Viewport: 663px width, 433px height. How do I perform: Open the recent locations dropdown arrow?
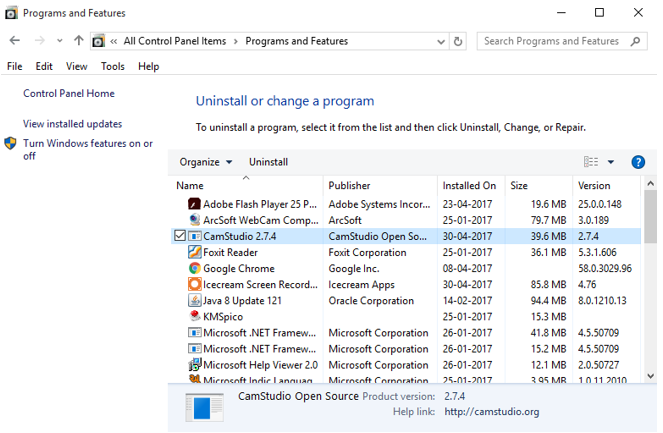[x=60, y=41]
